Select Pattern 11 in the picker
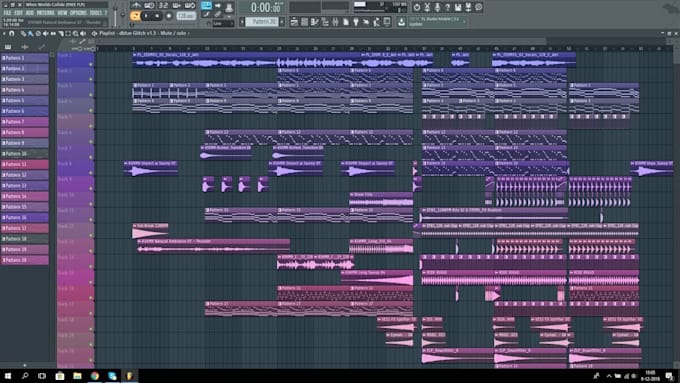 pyautogui.click(x=25, y=164)
